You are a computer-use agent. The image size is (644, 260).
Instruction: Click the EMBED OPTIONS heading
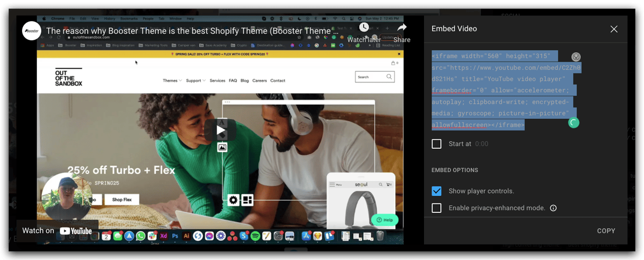point(454,170)
